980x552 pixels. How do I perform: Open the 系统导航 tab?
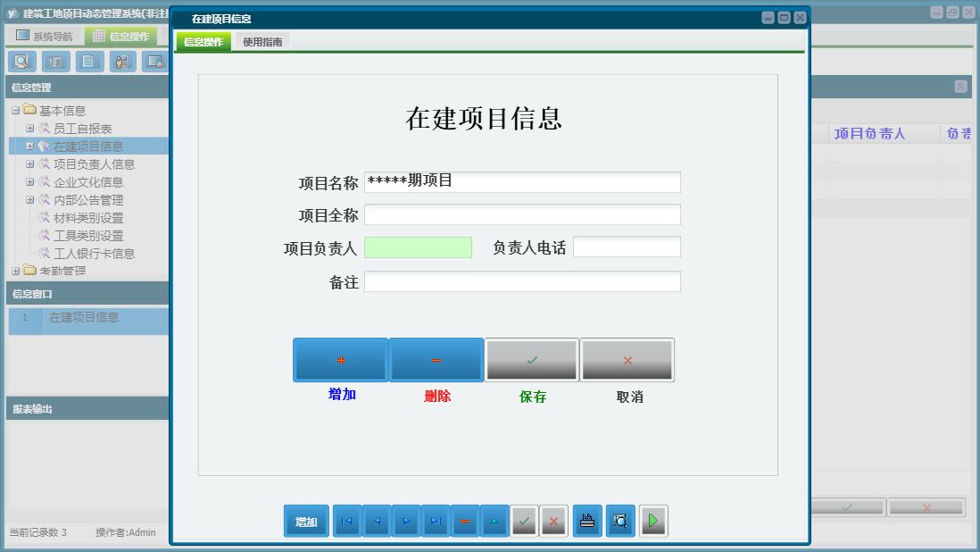point(43,34)
